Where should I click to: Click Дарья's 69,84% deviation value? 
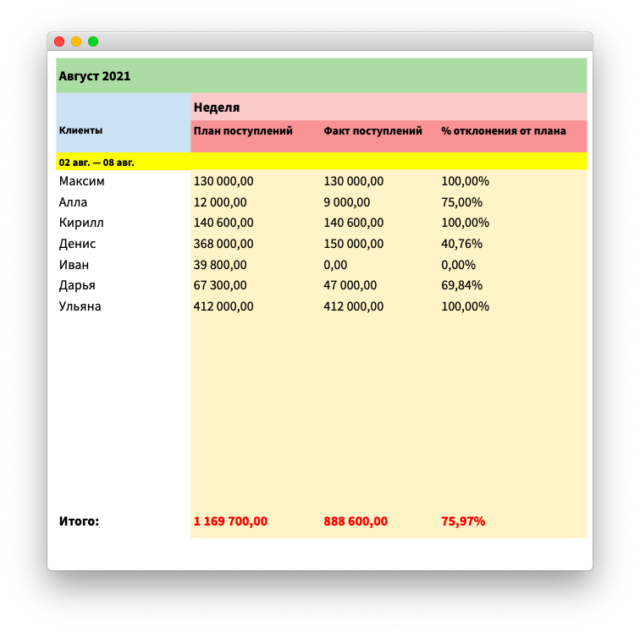461,285
